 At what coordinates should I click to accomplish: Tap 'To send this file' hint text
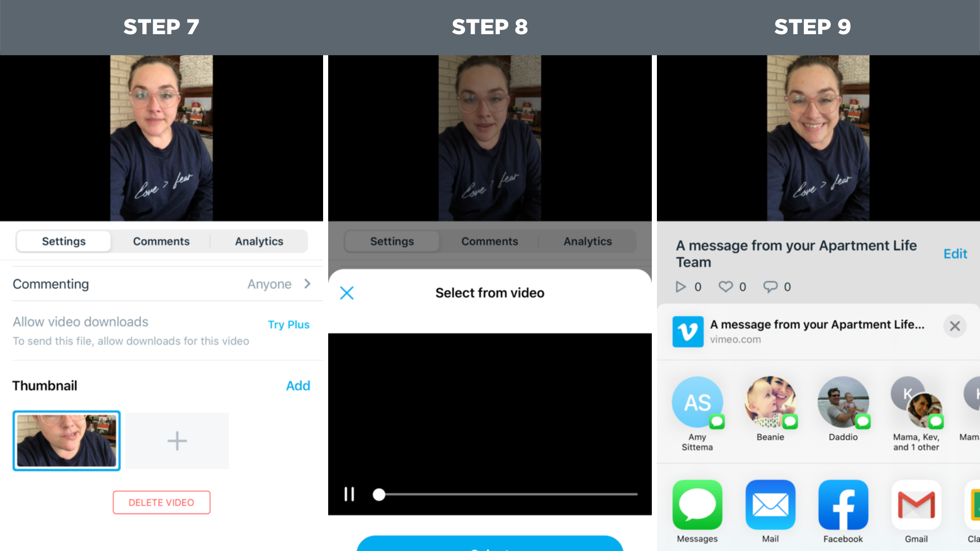(x=131, y=341)
